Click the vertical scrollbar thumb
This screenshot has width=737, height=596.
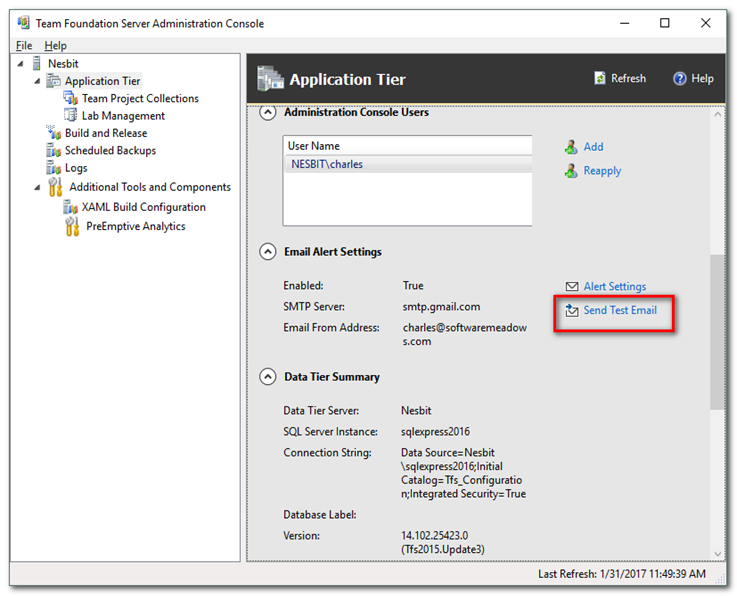[717, 330]
